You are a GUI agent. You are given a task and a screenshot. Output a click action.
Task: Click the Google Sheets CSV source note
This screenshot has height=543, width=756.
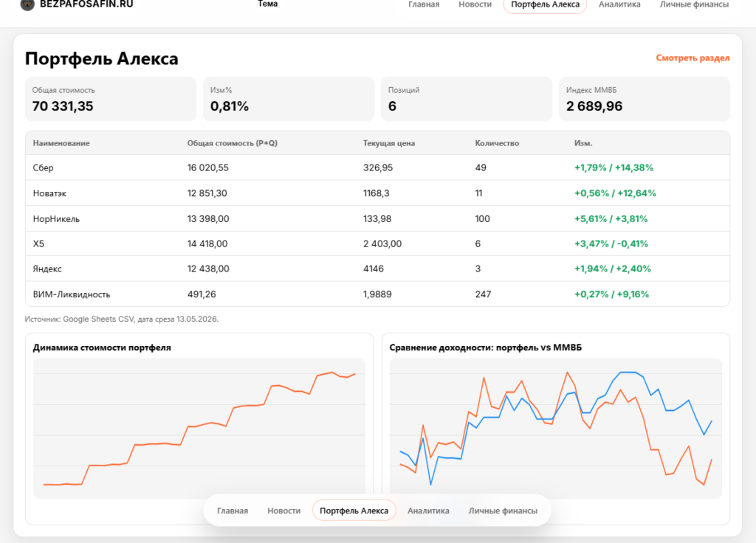coord(122,319)
